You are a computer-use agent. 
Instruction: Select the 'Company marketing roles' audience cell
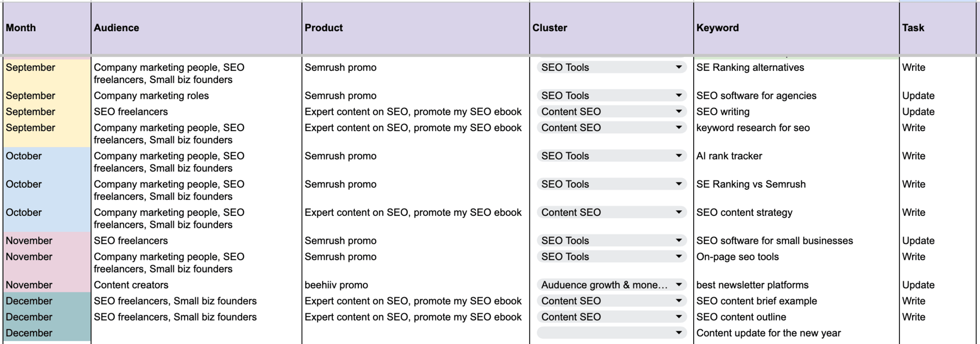pyautogui.click(x=197, y=95)
